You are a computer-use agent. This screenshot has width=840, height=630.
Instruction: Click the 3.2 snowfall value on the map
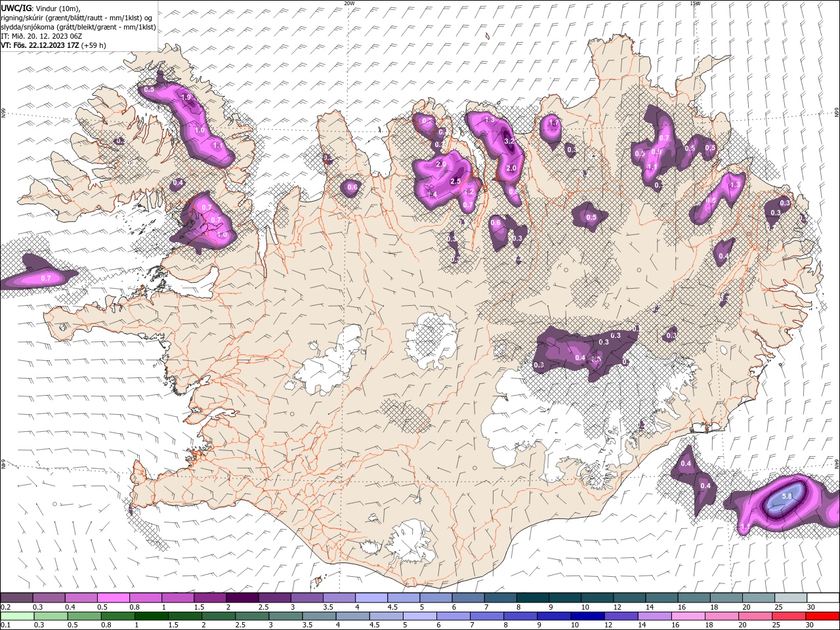pos(509,141)
